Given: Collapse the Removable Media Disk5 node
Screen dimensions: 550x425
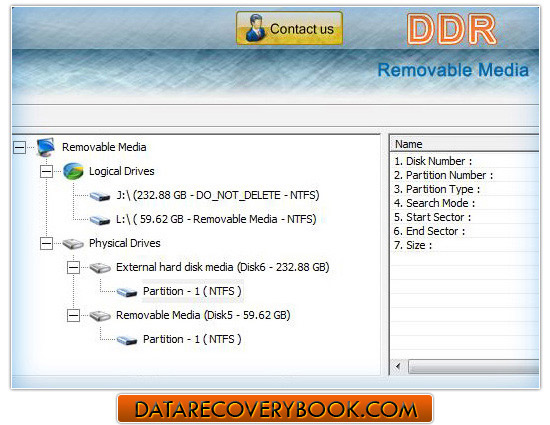Looking at the screenshot, I should click(73, 316).
